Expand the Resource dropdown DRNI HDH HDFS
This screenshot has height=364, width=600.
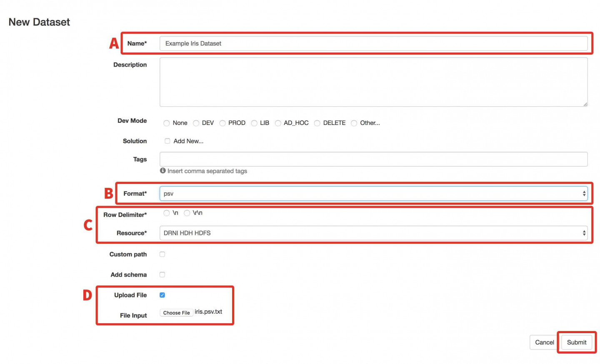[x=373, y=233]
